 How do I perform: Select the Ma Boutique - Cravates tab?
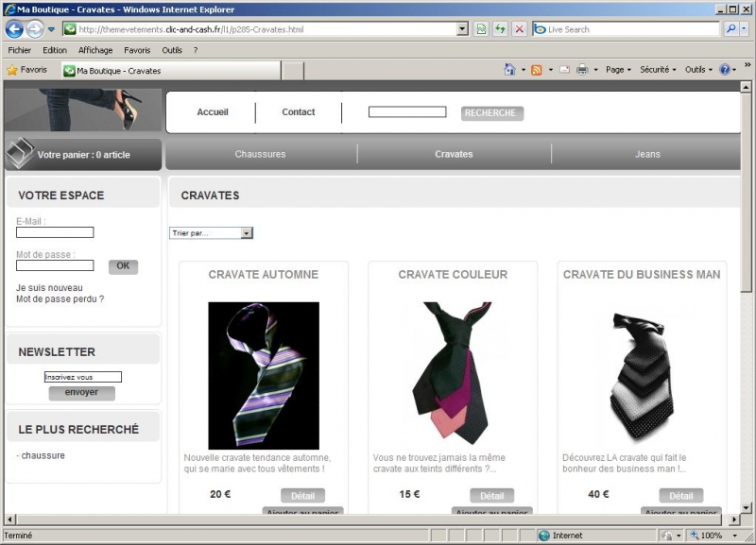(x=171, y=71)
